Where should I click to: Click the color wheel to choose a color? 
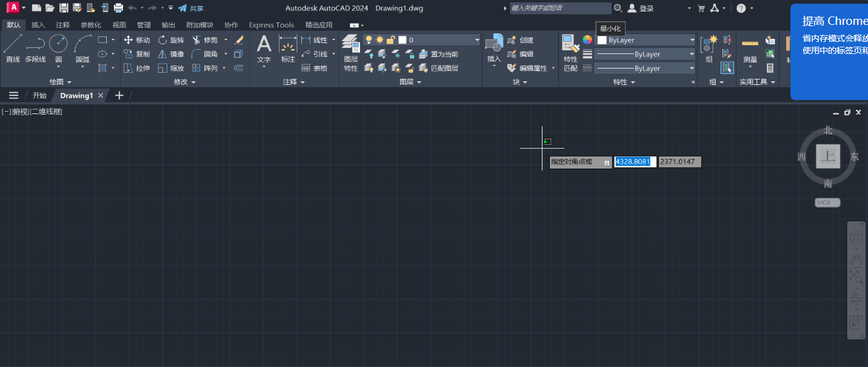tap(587, 40)
